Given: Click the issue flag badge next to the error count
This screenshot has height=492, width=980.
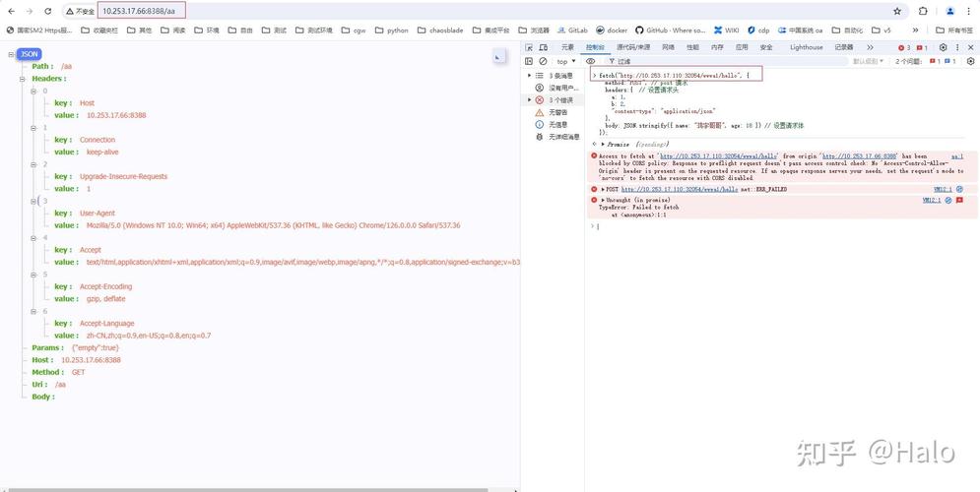Looking at the screenshot, I should pos(922,47).
